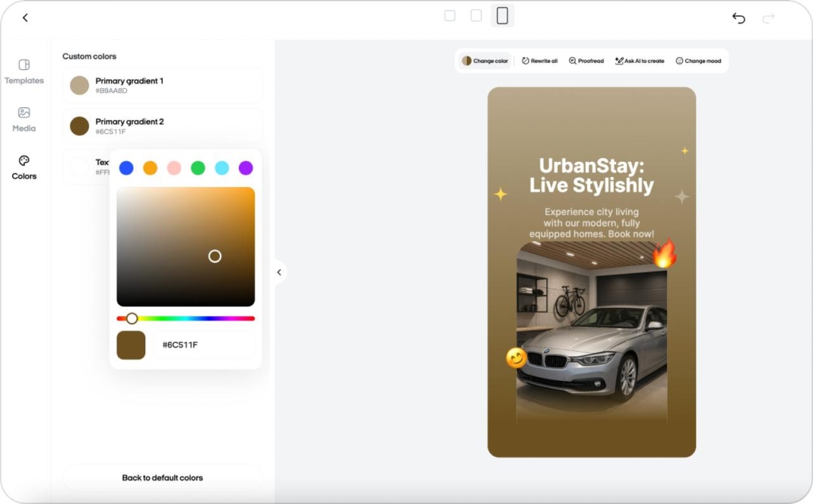
Task: Select Primary gradient 1 color row
Action: (x=162, y=85)
